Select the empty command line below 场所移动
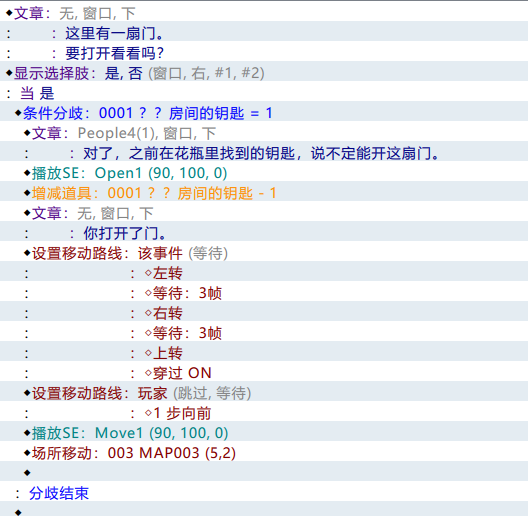The width and height of the screenshot is (528, 516). (x=264, y=471)
